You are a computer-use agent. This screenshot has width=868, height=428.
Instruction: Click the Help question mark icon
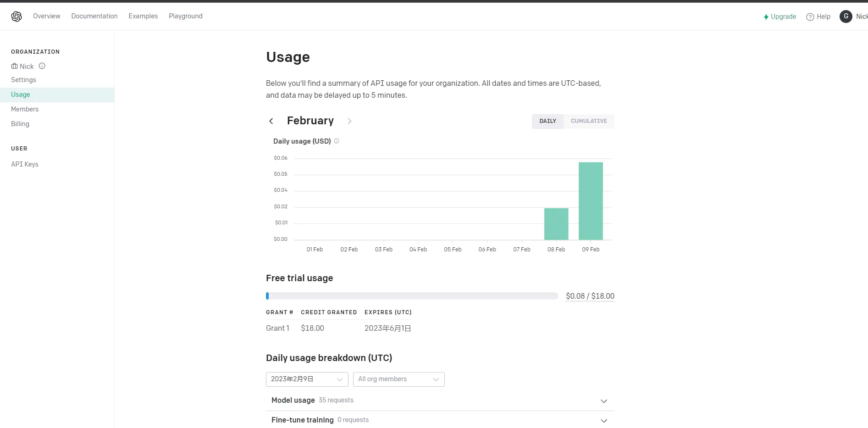pos(810,17)
